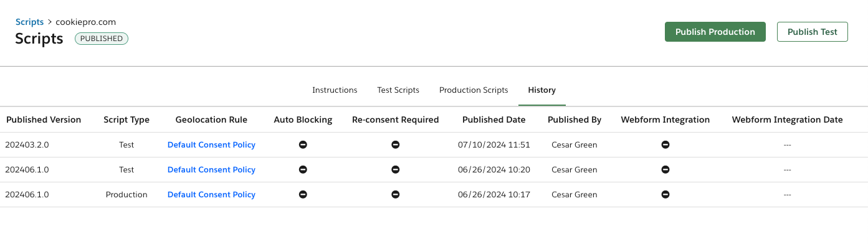868x244 pixels.
Task: Click the PUBLISHED status badge
Action: click(x=102, y=39)
